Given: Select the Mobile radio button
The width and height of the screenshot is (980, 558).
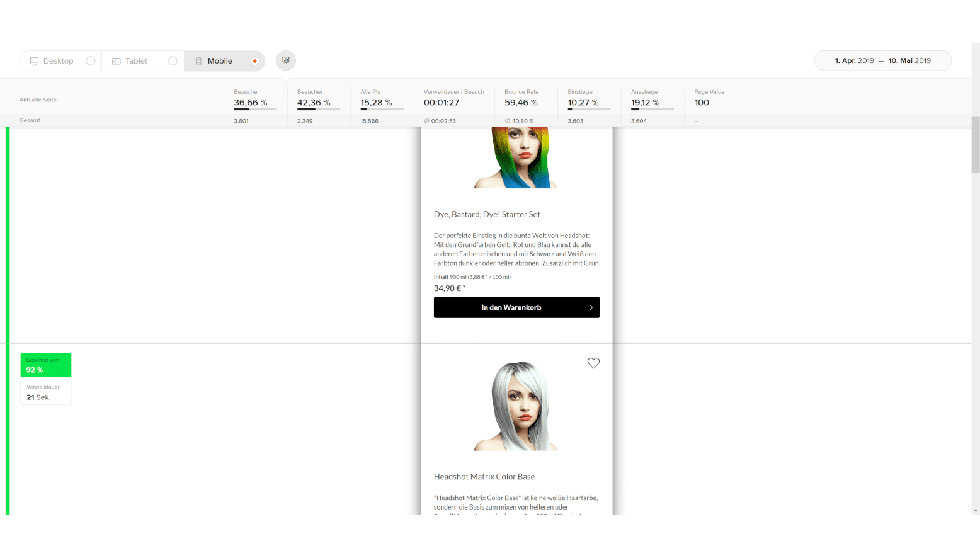Looking at the screenshot, I should [255, 61].
